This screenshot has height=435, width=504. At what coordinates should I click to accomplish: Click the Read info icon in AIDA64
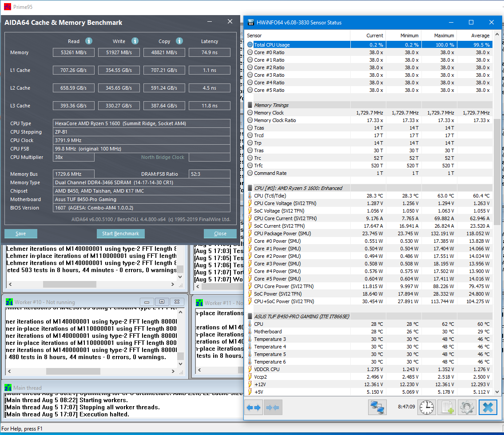(89, 41)
